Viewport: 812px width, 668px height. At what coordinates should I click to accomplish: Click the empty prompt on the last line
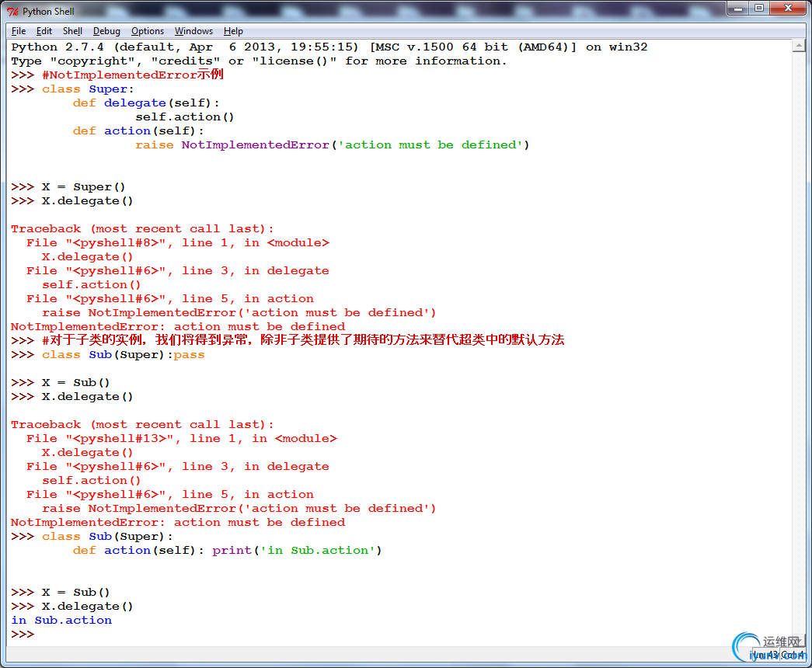pos(23,635)
